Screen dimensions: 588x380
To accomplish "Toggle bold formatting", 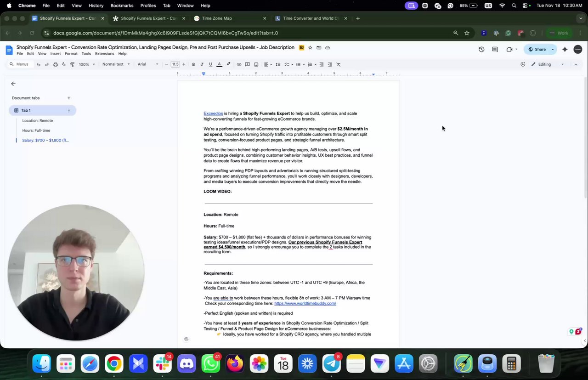I will click(193, 64).
